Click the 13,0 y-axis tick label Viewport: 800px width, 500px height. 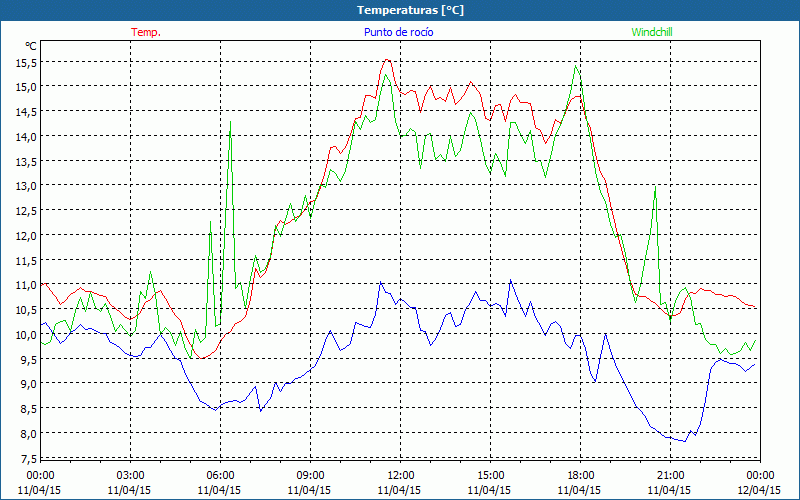(27, 186)
